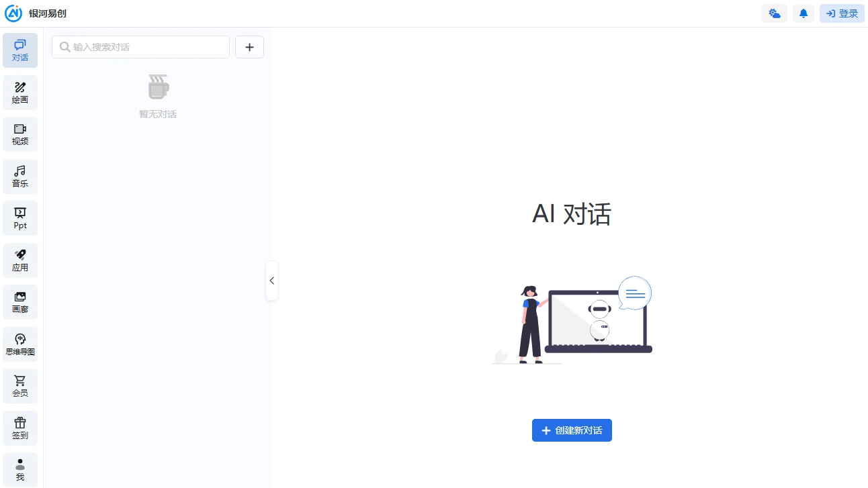Open the 思维导图 mind map tool
868x488 pixels.
coord(20,344)
